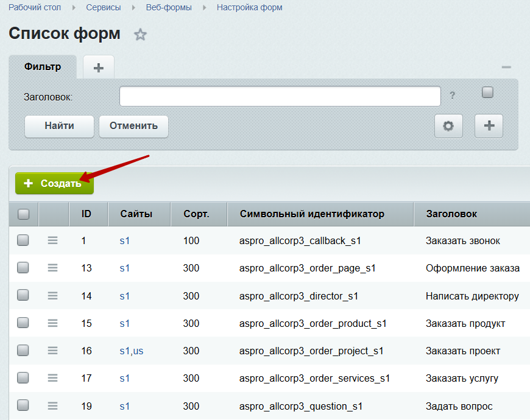Expand row menu for form ID 19
Viewport: 530px width, 420px height.
click(53, 405)
